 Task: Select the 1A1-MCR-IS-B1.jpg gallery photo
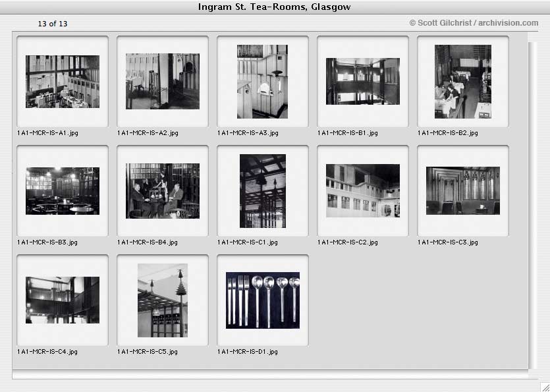tap(363, 82)
